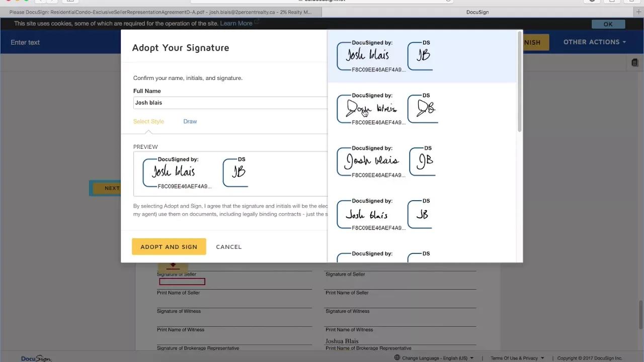Click the Adopt and Sign button
This screenshot has height=362, width=644.
coord(169,246)
